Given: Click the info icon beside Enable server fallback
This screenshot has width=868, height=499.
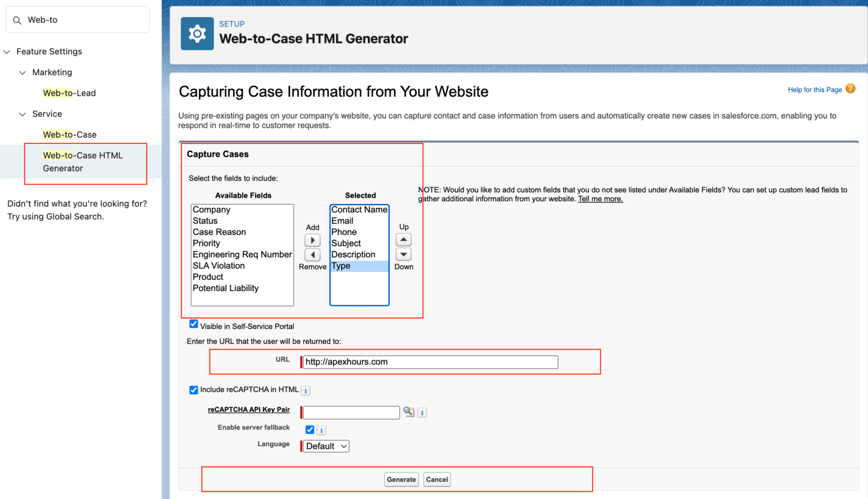Looking at the screenshot, I should click(321, 430).
